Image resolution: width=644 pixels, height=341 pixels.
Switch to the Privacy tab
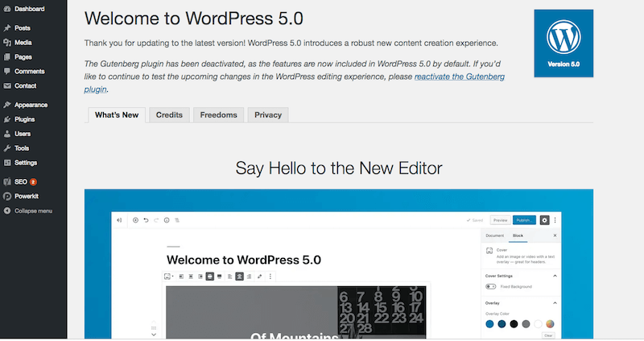(268, 114)
